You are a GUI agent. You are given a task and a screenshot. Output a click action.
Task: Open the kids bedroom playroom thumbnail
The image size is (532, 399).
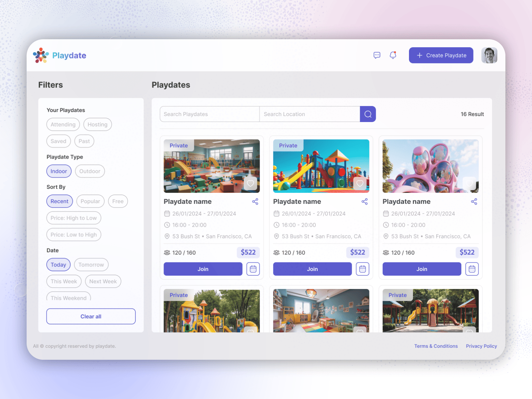point(321,311)
